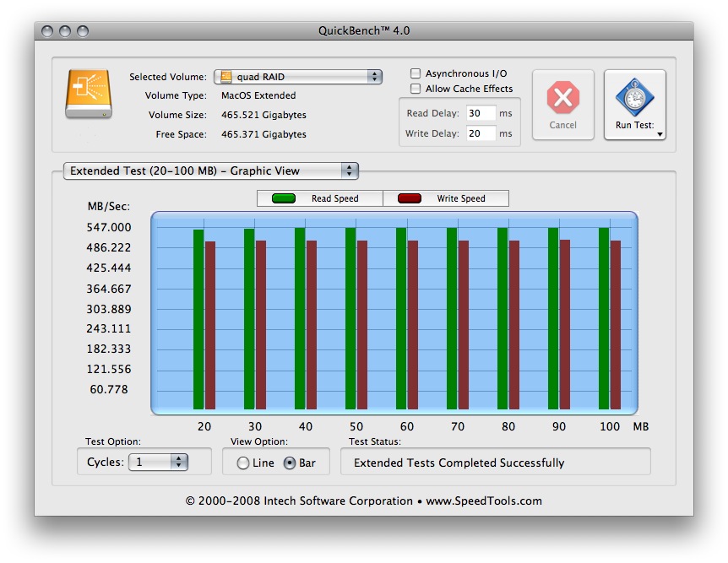Click the Run Test stopwatch icon

tap(634, 97)
